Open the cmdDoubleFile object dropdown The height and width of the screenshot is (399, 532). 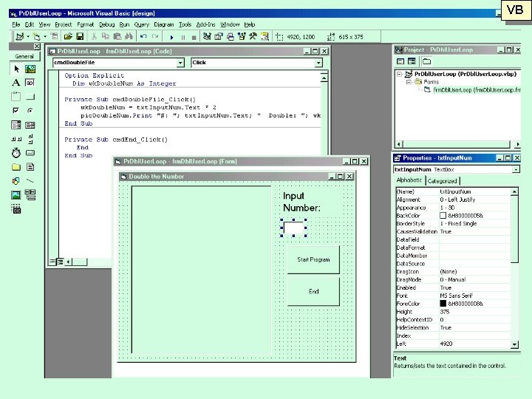[180, 63]
